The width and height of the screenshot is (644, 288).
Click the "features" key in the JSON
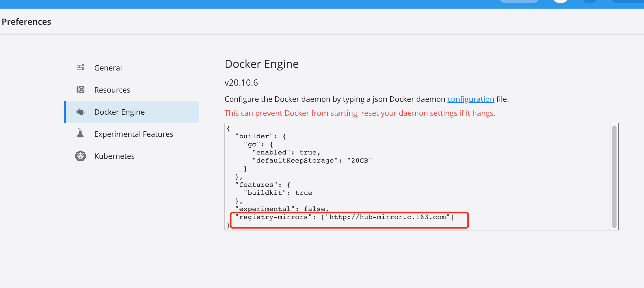[x=256, y=185]
